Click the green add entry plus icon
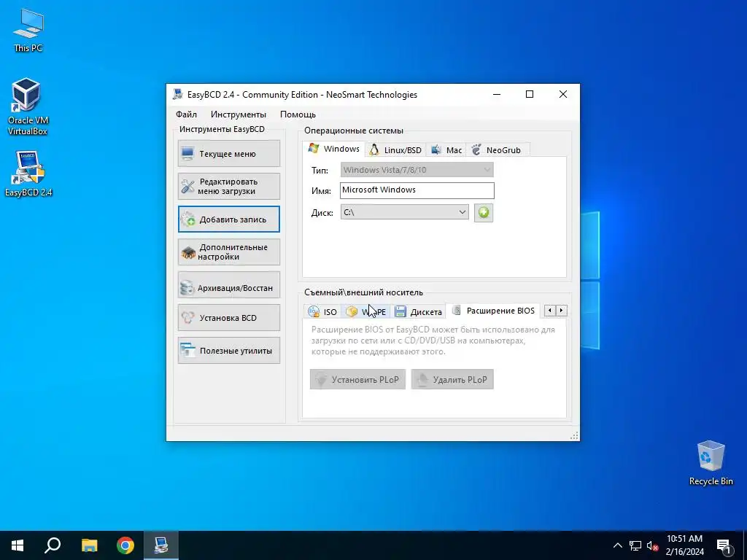Viewport: 747px width, 560px height. point(483,212)
